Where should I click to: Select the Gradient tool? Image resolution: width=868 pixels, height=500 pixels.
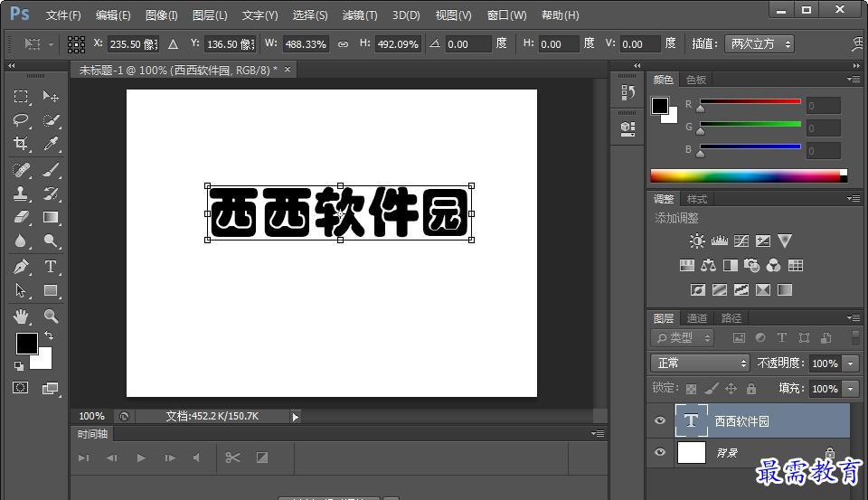coord(51,217)
